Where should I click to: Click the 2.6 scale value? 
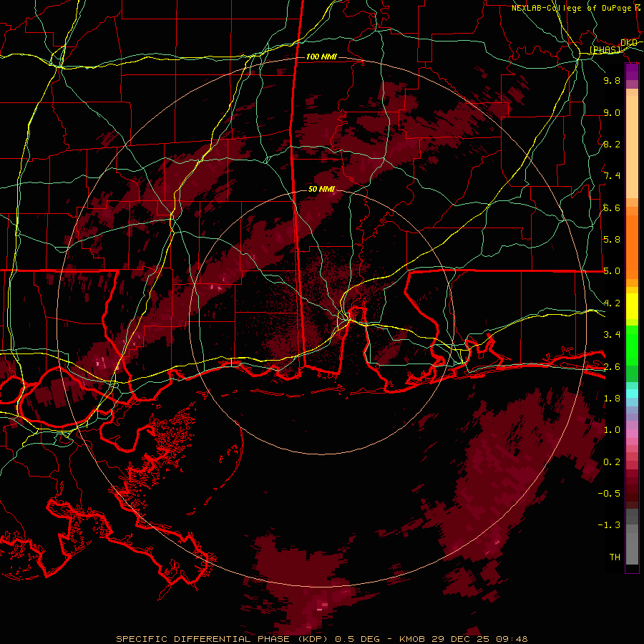coord(612,367)
